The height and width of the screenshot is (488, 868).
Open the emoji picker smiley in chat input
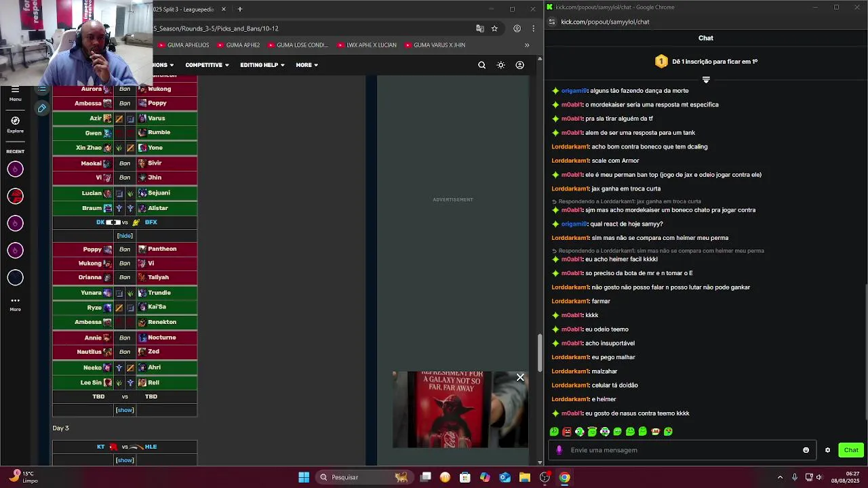tap(806, 450)
